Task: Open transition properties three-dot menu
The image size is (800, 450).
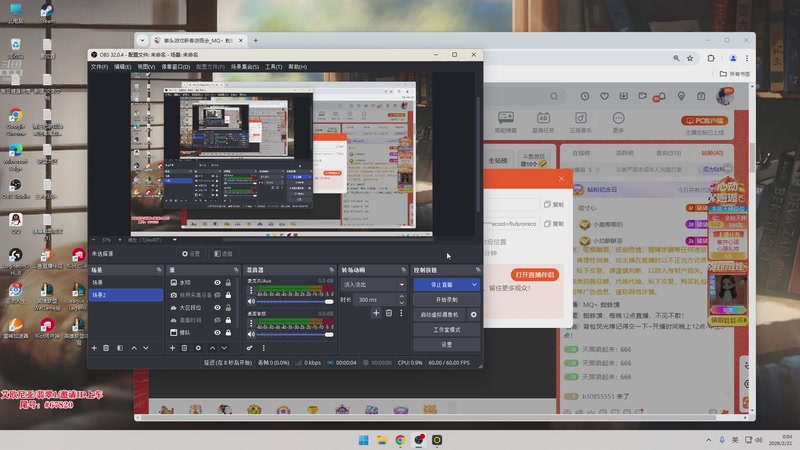Action: [x=401, y=313]
